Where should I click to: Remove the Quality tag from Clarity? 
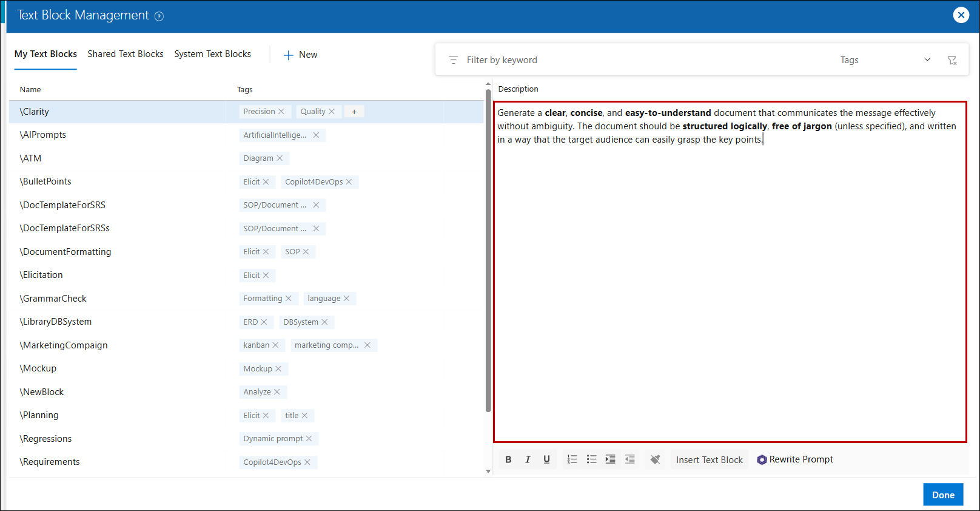332,112
